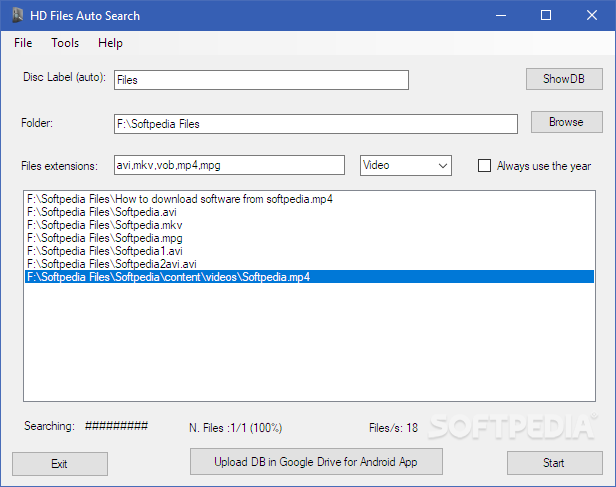Select the 'Softpedia1.avi' list row
The image size is (616, 487).
[x=309, y=251]
